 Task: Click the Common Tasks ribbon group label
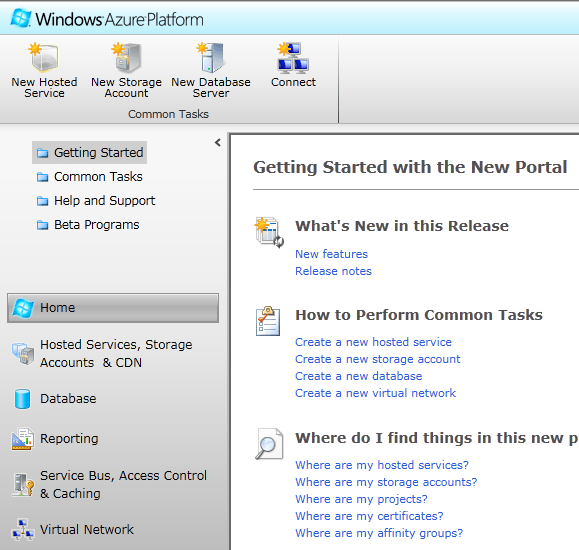pos(168,114)
